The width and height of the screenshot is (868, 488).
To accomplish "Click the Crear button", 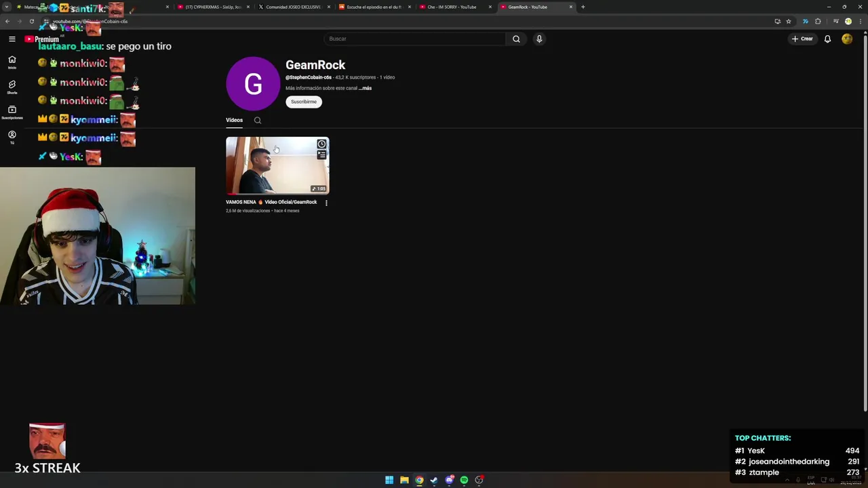I will pyautogui.click(x=802, y=39).
